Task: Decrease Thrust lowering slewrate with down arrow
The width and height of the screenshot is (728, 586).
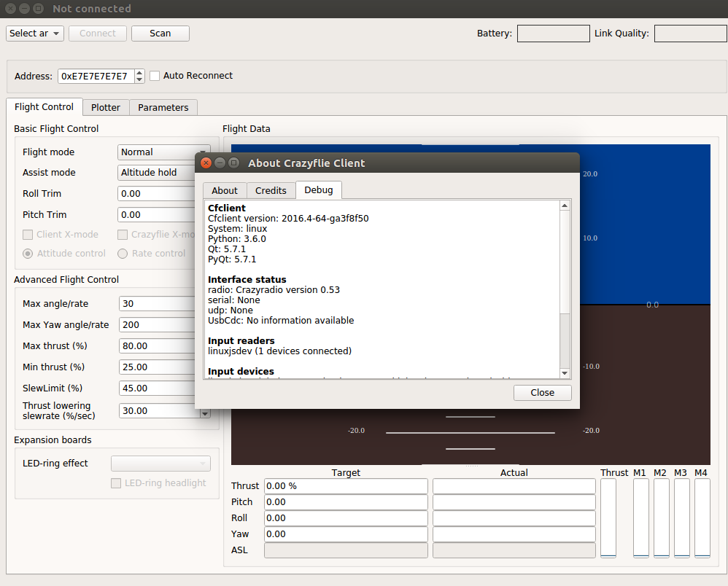Action: pyautogui.click(x=205, y=413)
